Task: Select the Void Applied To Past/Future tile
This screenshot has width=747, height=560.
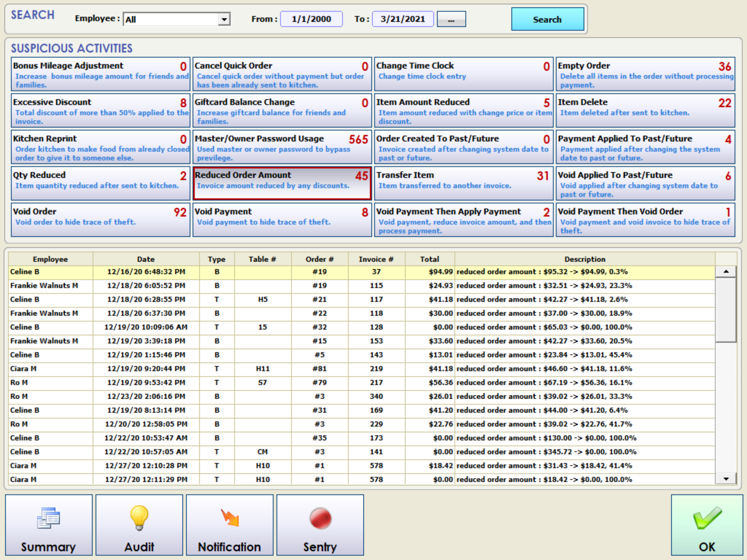Action: pyautogui.click(x=645, y=184)
